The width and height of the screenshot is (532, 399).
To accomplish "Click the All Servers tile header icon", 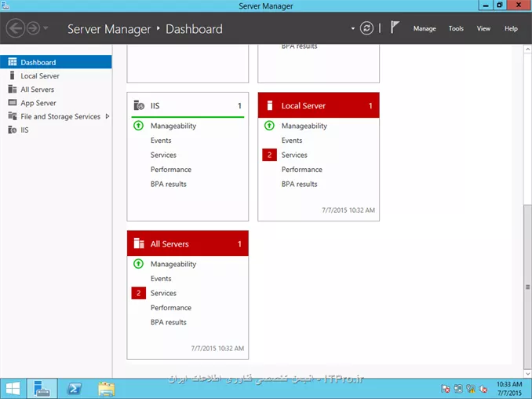I will (139, 243).
